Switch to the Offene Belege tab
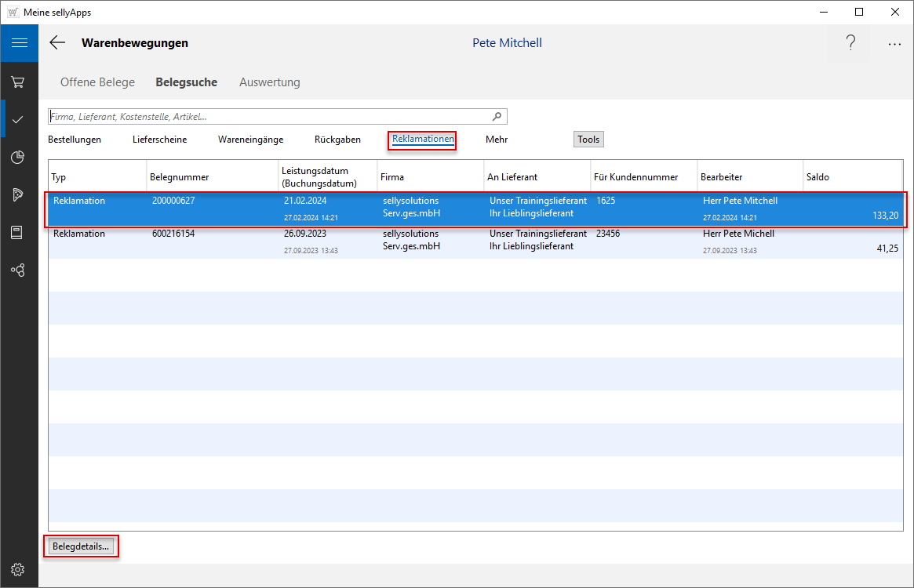 (97, 82)
